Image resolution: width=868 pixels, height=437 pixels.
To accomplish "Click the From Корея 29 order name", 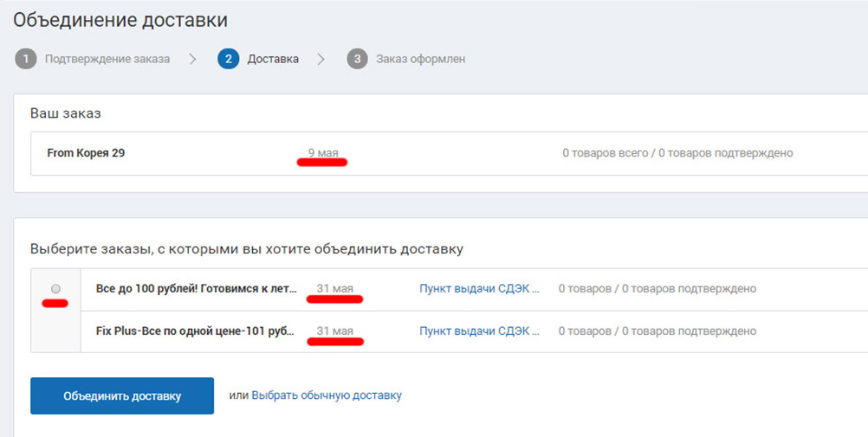I will (x=86, y=153).
